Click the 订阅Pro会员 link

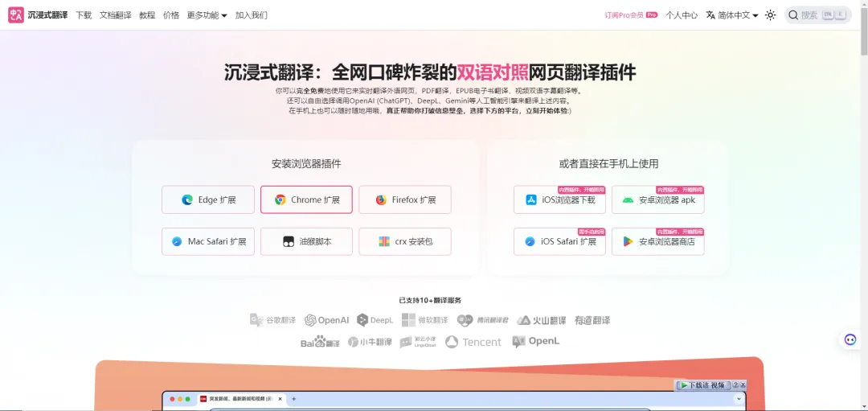point(631,15)
